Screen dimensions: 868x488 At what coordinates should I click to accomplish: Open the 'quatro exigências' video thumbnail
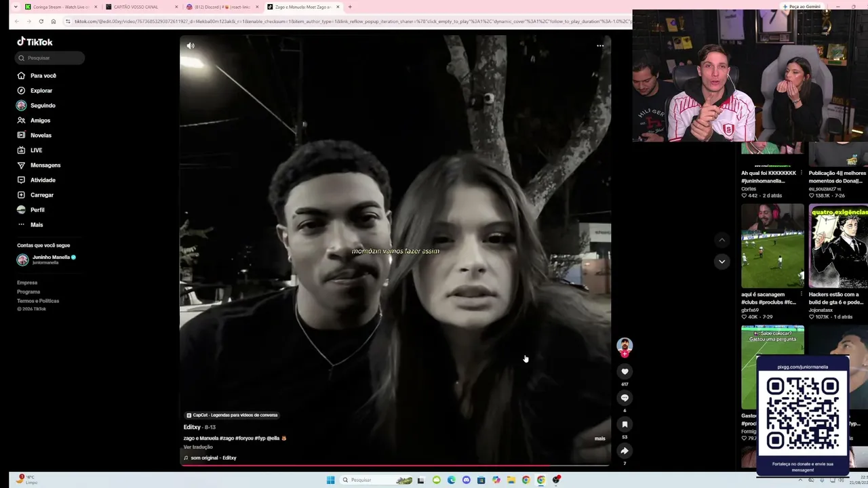coord(838,246)
